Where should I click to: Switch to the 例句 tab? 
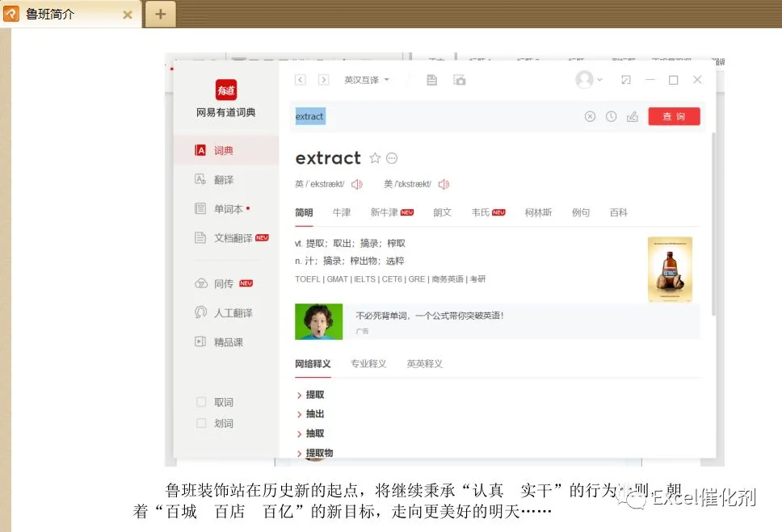click(x=581, y=213)
